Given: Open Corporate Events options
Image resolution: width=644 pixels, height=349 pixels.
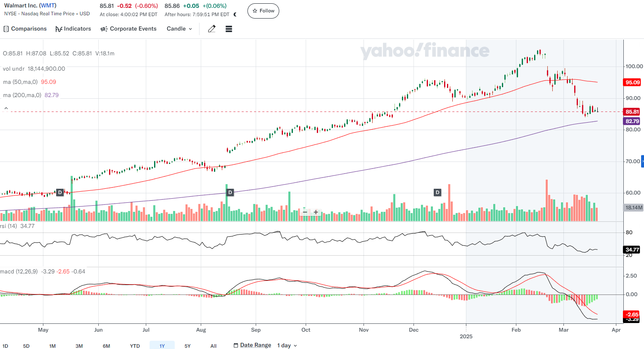Looking at the screenshot, I should [128, 29].
